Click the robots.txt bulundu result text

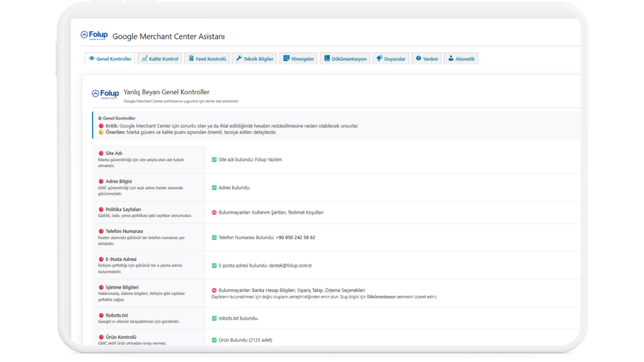pos(239,319)
